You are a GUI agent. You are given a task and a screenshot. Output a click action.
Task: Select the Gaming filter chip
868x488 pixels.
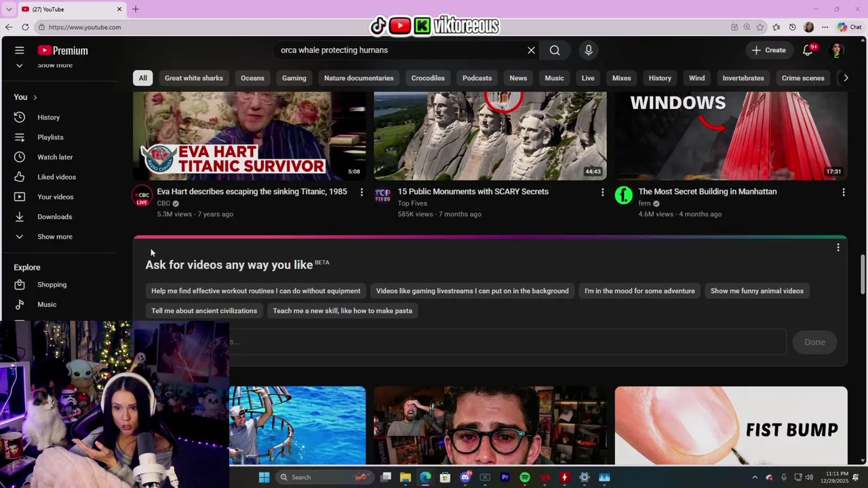tap(294, 78)
